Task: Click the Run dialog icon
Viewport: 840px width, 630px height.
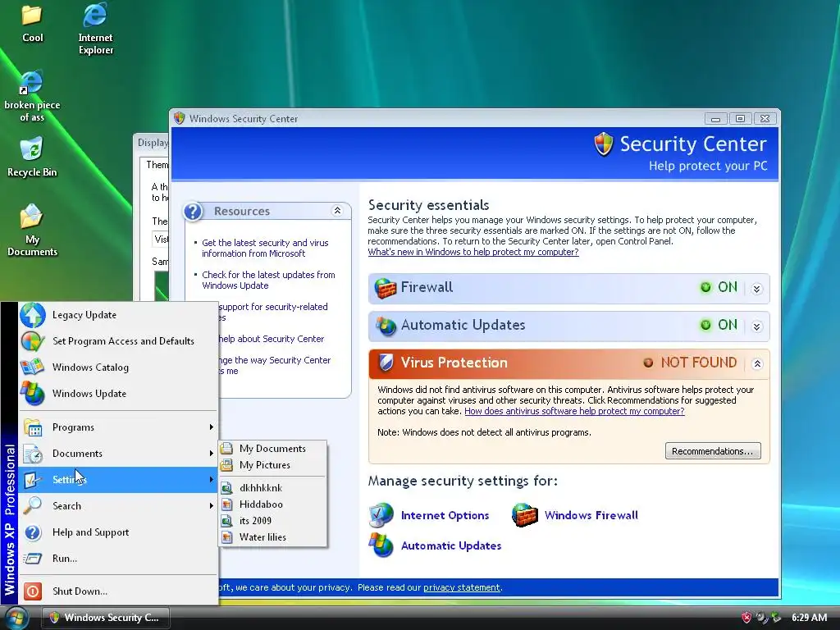Action: coord(33,558)
